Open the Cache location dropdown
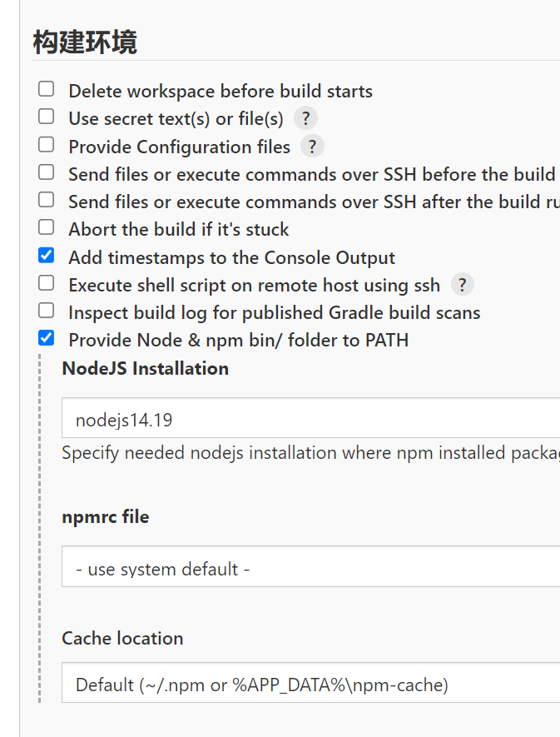Viewport: 560px width, 737px height. tap(310, 684)
